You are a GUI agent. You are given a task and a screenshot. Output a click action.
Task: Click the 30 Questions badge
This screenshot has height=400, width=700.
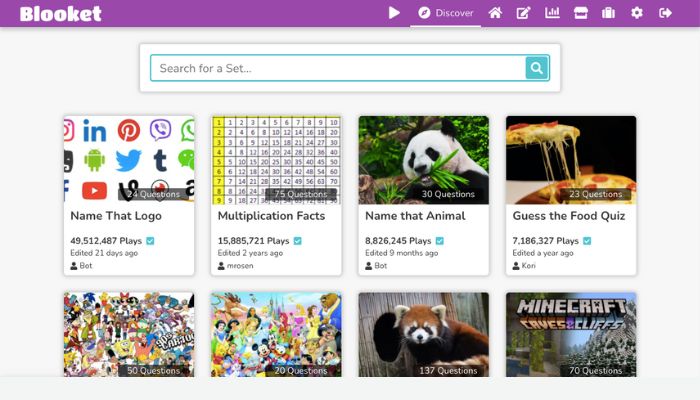click(x=448, y=194)
